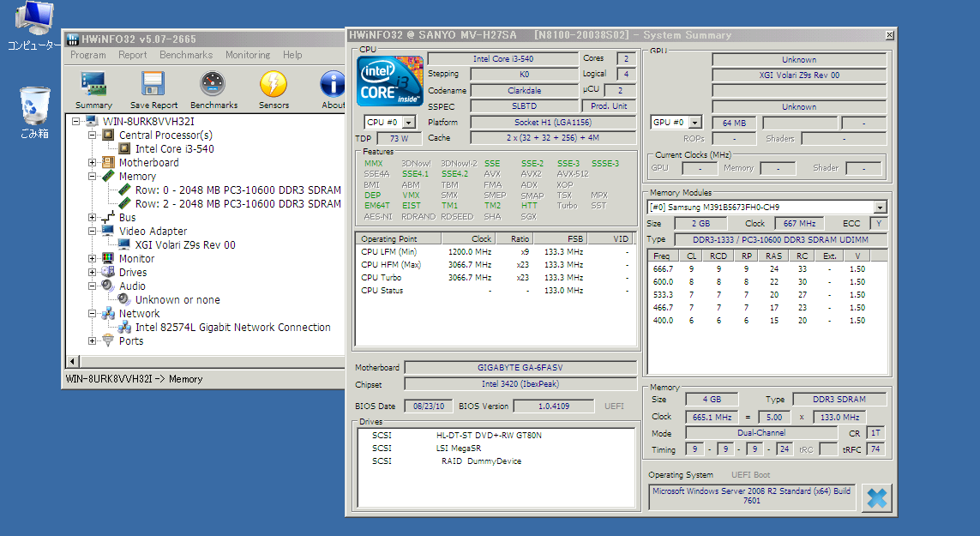Close System Summary with blue X button

tap(876, 497)
